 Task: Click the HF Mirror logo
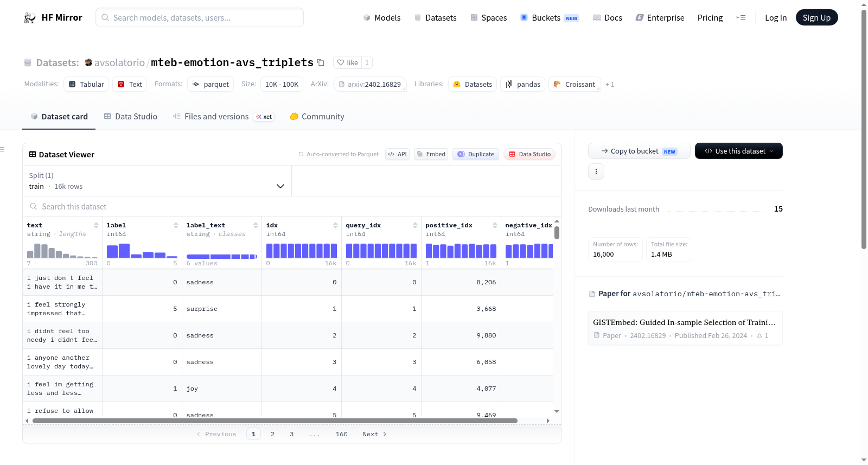click(53, 17)
